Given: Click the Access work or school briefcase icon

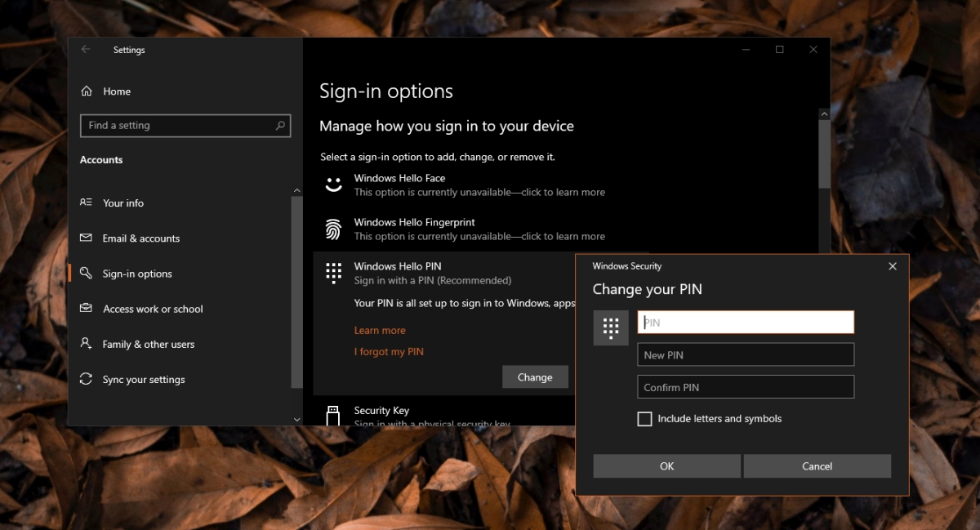Looking at the screenshot, I should coord(86,309).
